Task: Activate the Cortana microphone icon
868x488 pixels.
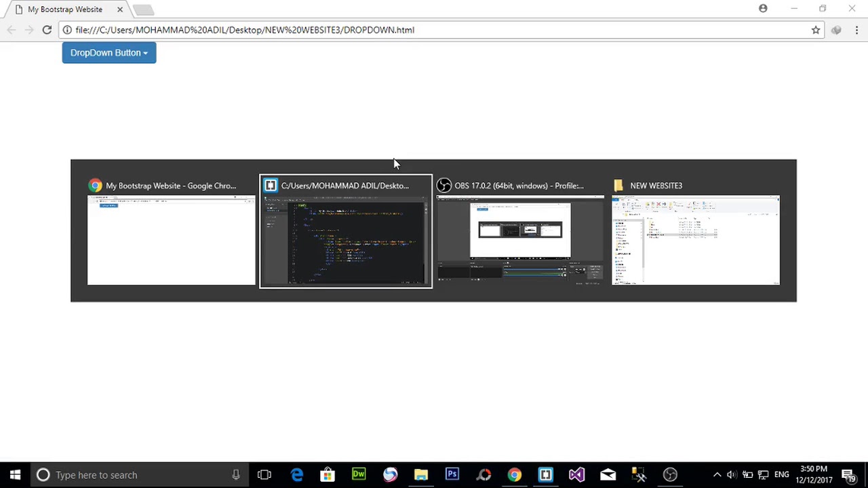Action: (236, 474)
